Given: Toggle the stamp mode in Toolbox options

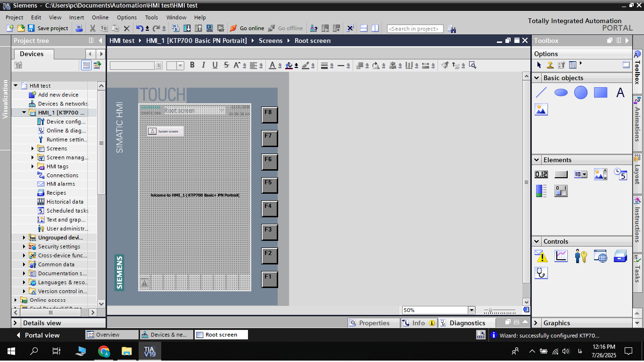Looking at the screenshot, I should [550, 65].
